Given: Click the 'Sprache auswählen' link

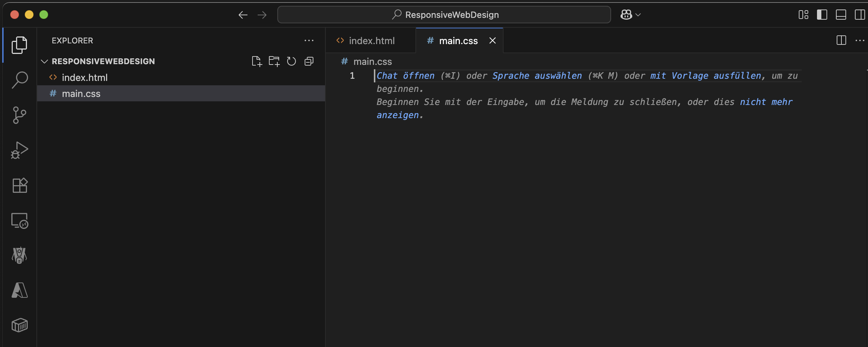Looking at the screenshot, I should [537, 76].
